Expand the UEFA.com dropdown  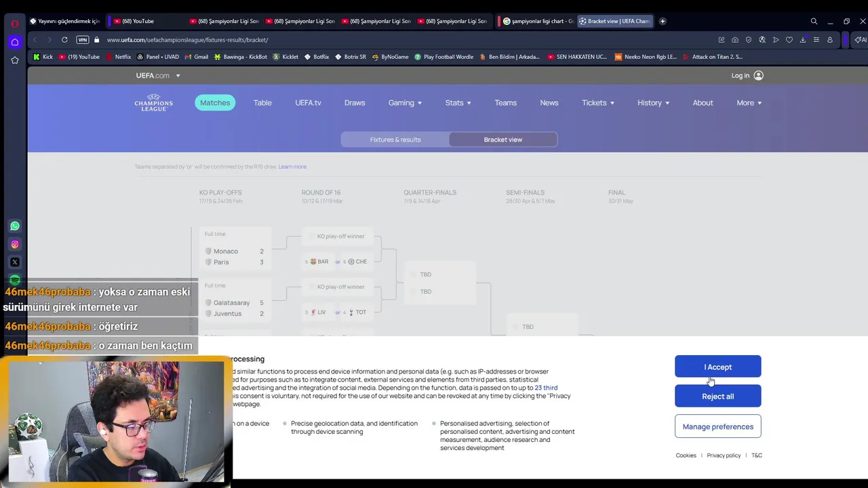click(158, 75)
